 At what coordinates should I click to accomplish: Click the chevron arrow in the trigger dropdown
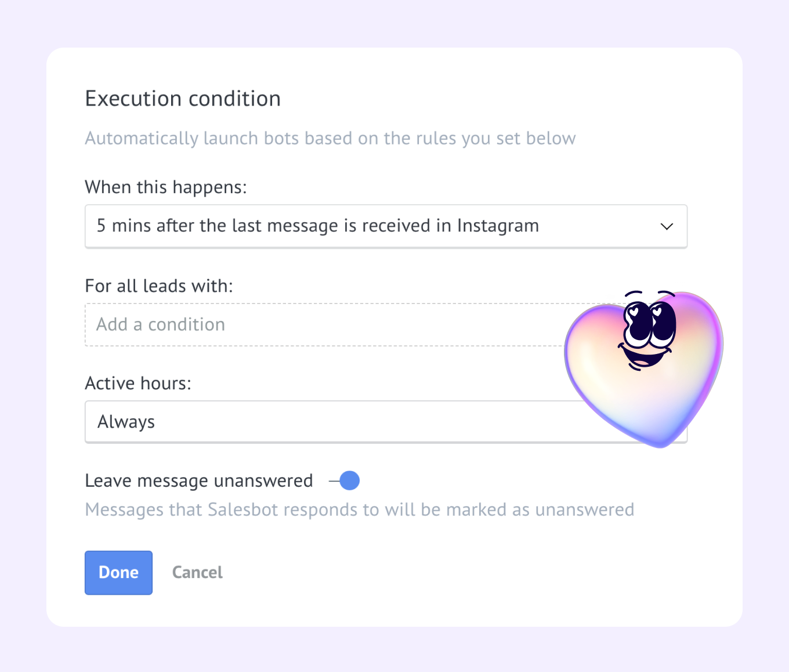[667, 226]
